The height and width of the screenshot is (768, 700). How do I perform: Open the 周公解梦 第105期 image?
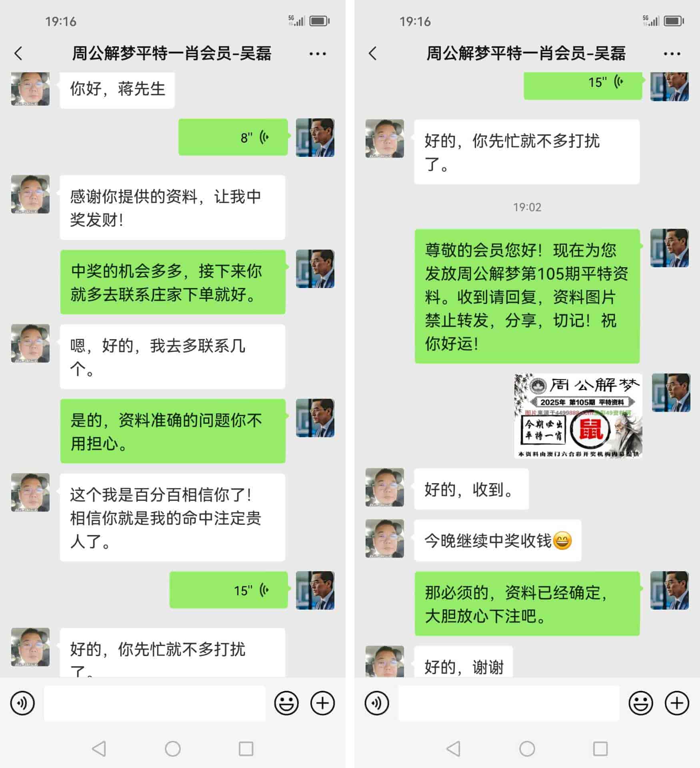[x=578, y=416]
